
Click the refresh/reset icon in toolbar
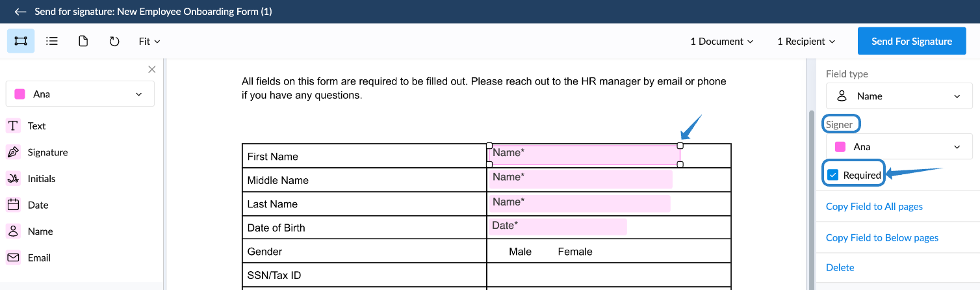(114, 41)
